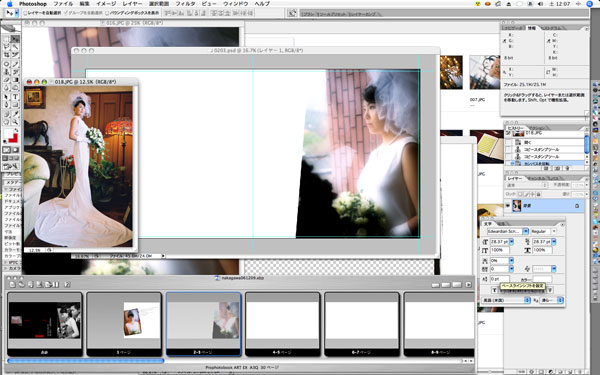Select the Move tool in toolbox
600x375 pixels.
tap(15, 39)
